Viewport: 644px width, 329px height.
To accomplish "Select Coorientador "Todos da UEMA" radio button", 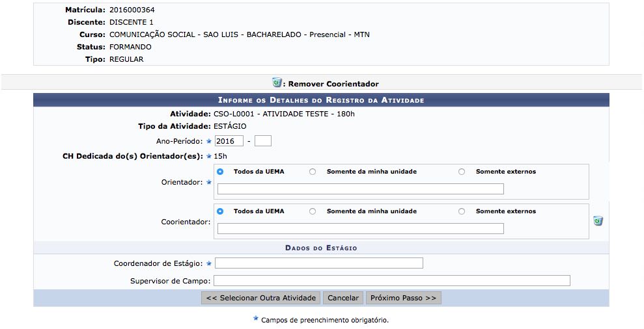I will 220,211.
